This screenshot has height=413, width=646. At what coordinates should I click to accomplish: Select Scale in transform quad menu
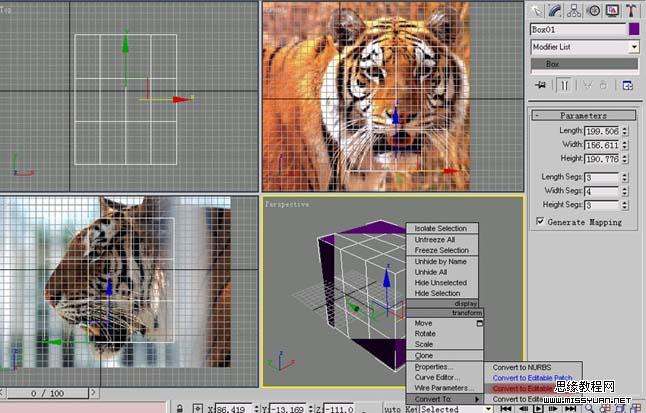tap(424, 344)
